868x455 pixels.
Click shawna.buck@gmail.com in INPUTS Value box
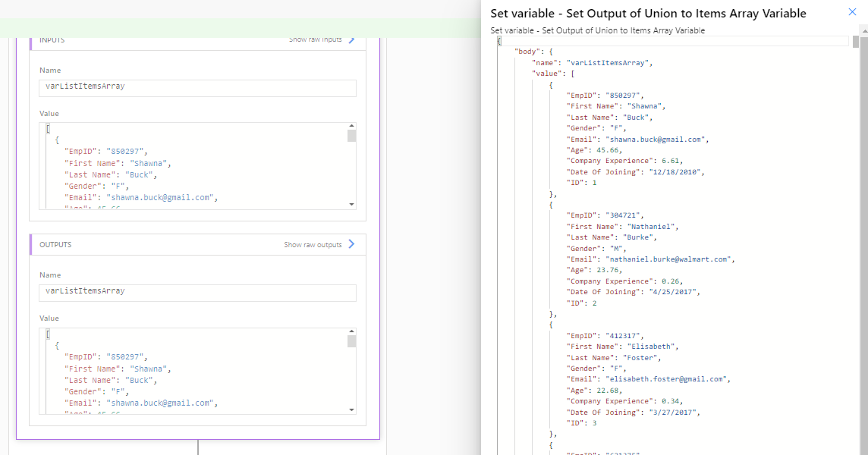click(161, 197)
